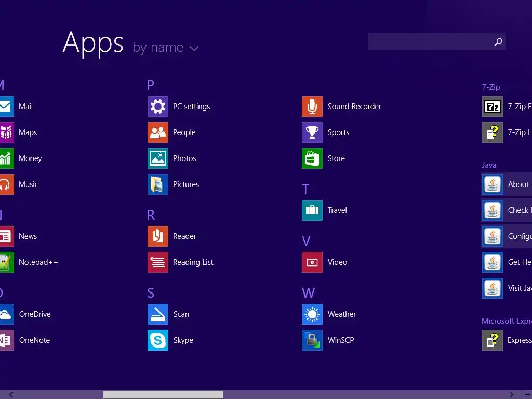
Task: Open the Sports trophy icon
Action: pyautogui.click(x=312, y=132)
